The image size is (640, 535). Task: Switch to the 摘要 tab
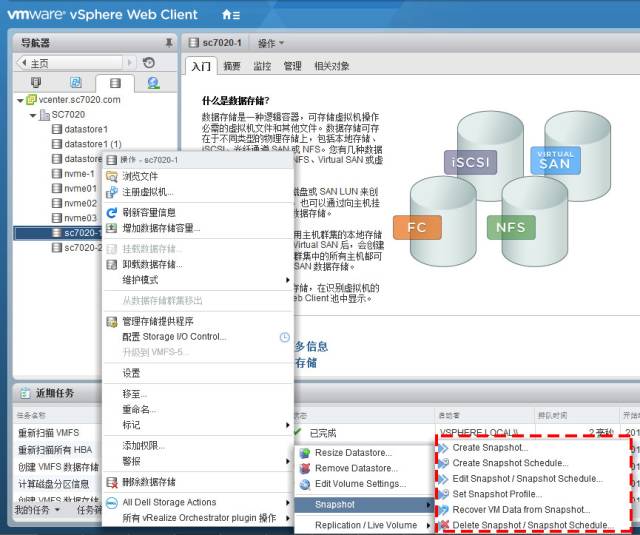tap(232, 66)
